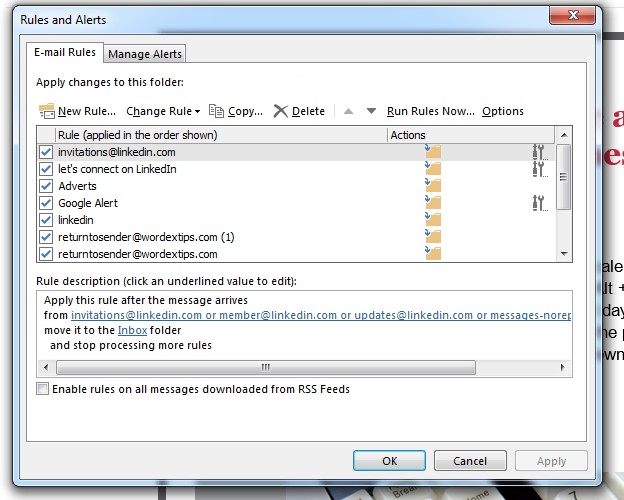Click the Inbox folder link
Screen dimensions: 624x500
coord(133,330)
